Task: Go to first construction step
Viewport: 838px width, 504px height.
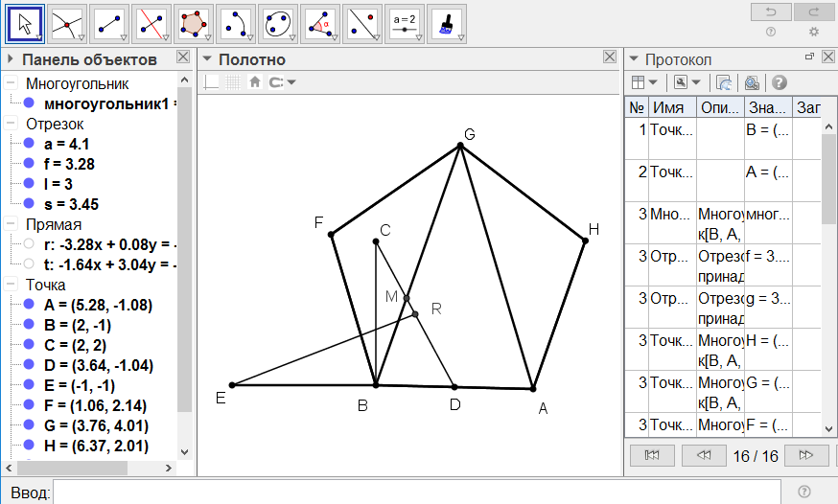Action: pyautogui.click(x=653, y=454)
